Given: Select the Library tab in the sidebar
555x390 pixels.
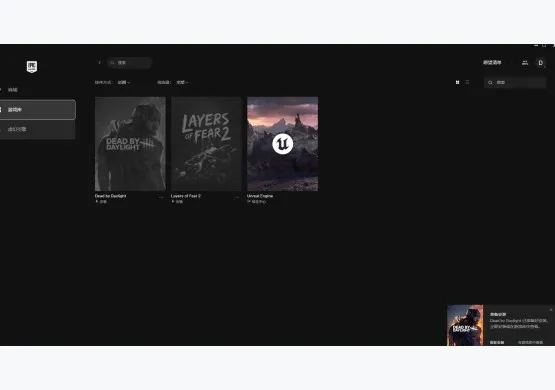Looking at the screenshot, I should point(37,110).
